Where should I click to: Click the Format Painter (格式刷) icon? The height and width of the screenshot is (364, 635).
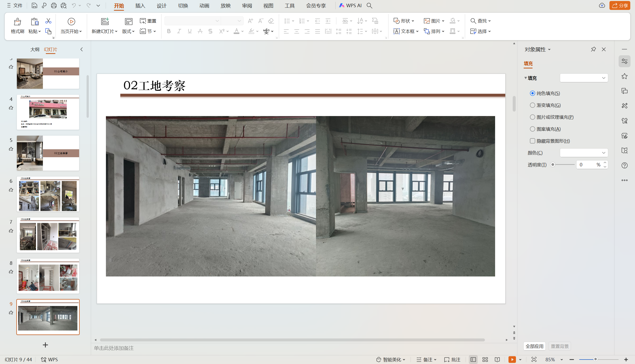(x=17, y=22)
